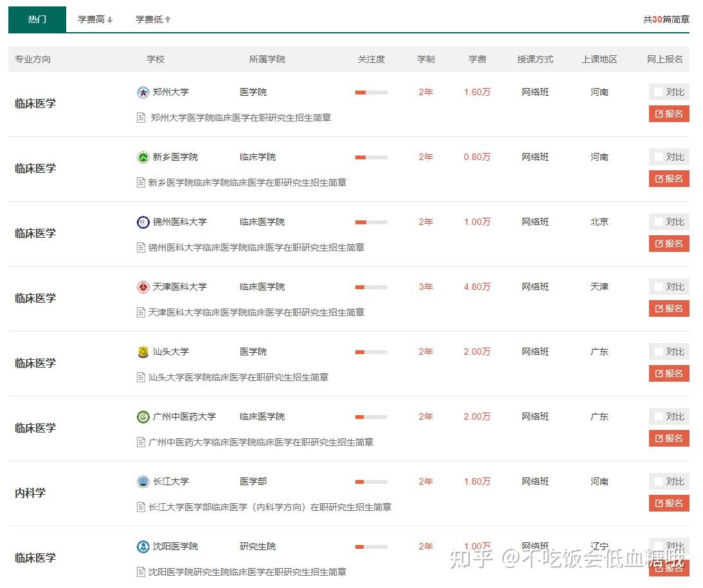Click tuition value 4.80万
The height and width of the screenshot is (588, 703).
click(477, 287)
